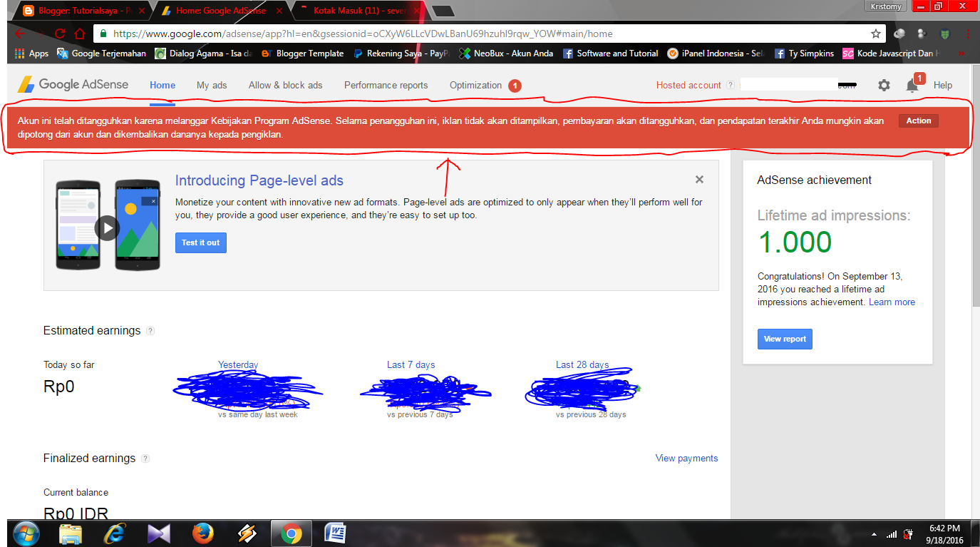
Task: Open the Ty Simpkins bookmark
Action: [804, 53]
